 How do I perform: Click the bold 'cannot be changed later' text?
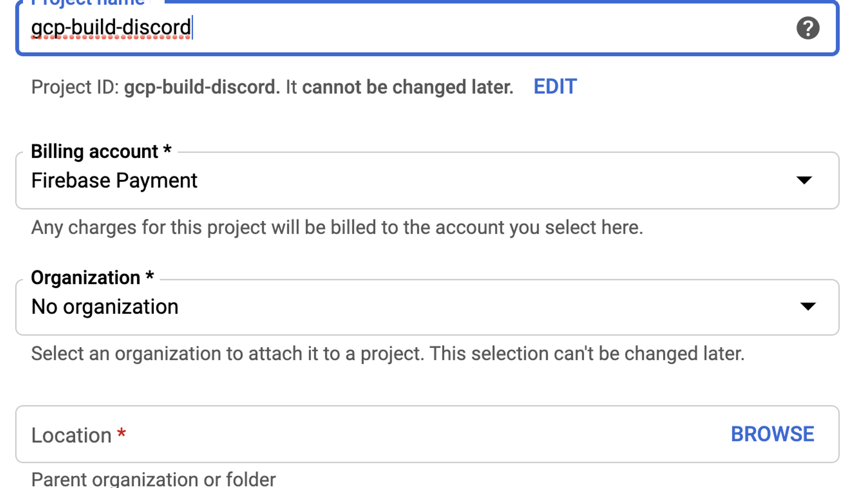point(407,87)
